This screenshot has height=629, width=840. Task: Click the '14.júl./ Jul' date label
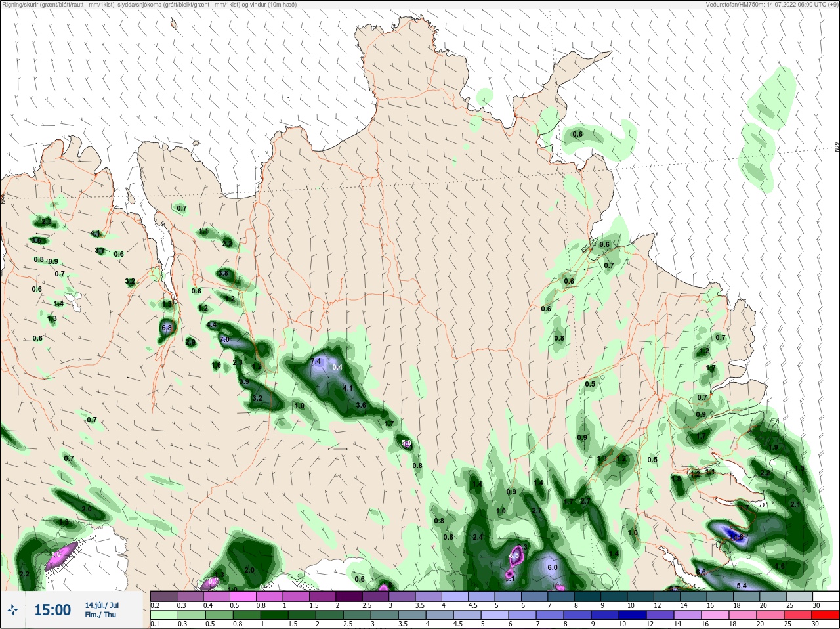click(x=102, y=605)
